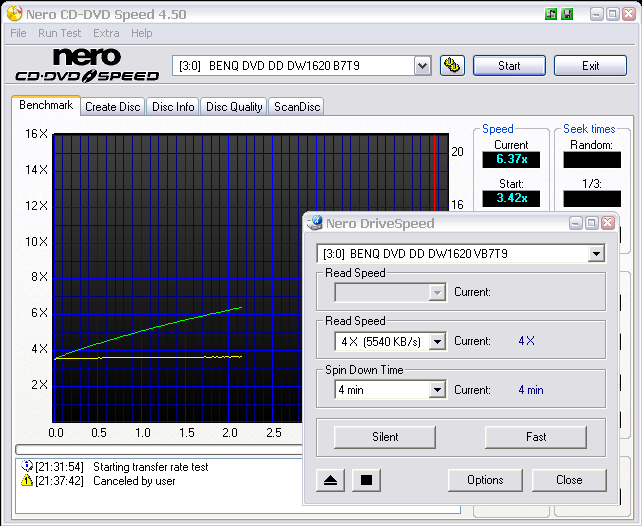Open the Run Test menu
This screenshot has height=526, width=642.
click(60, 33)
